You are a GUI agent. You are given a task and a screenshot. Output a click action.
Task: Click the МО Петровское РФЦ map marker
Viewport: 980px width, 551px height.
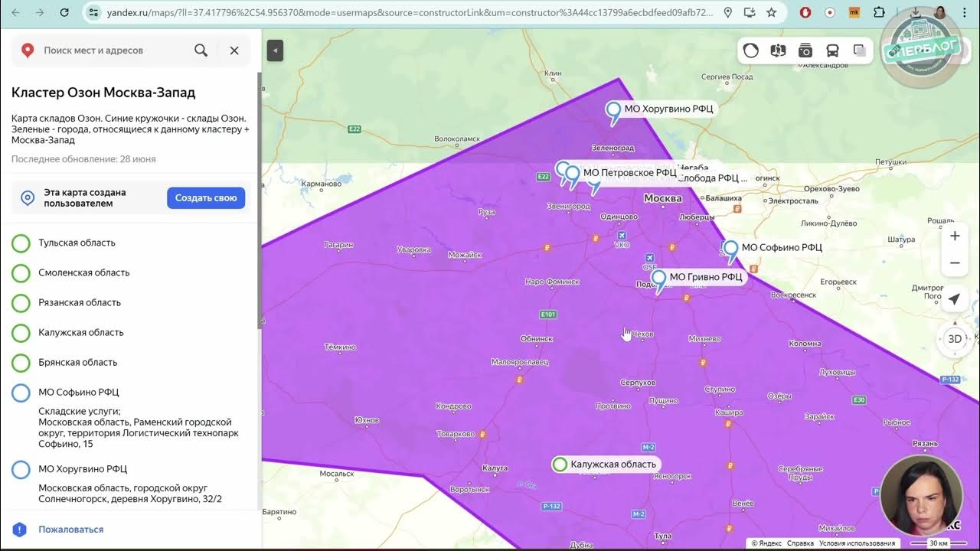[x=572, y=176]
